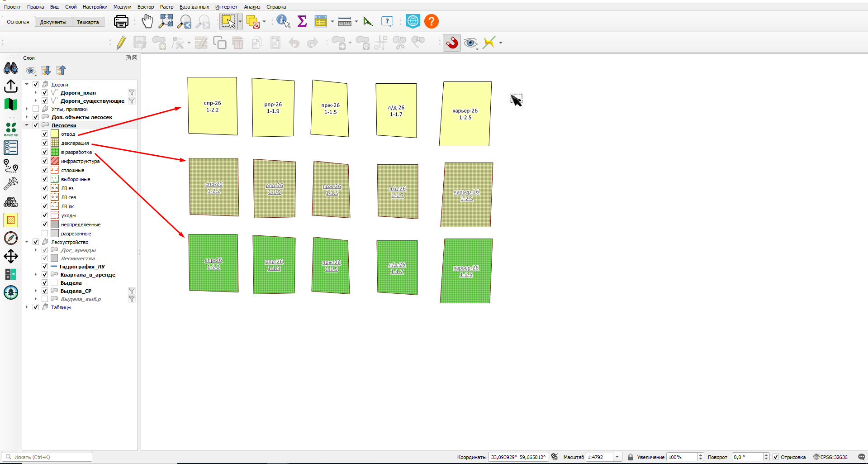This screenshot has width=868, height=464.
Task: Select the Identify features tool
Action: (283, 21)
